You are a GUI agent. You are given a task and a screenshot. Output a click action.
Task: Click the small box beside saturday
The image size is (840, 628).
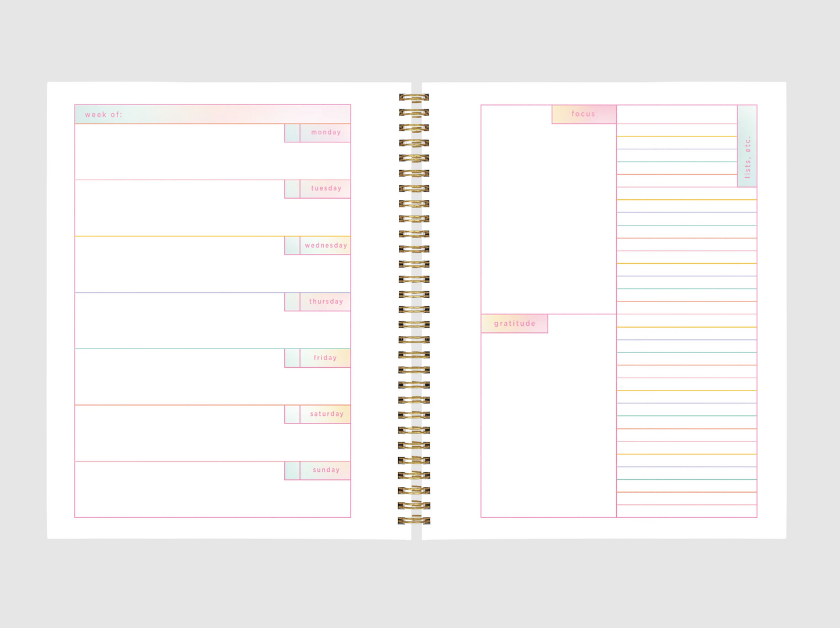[x=292, y=414]
